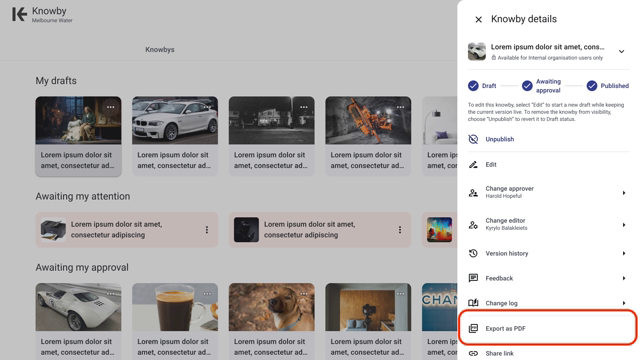Viewport: 640px width, 360px height.
Task: Click the 'Available for Internal organisation users only' text
Action: point(550,58)
